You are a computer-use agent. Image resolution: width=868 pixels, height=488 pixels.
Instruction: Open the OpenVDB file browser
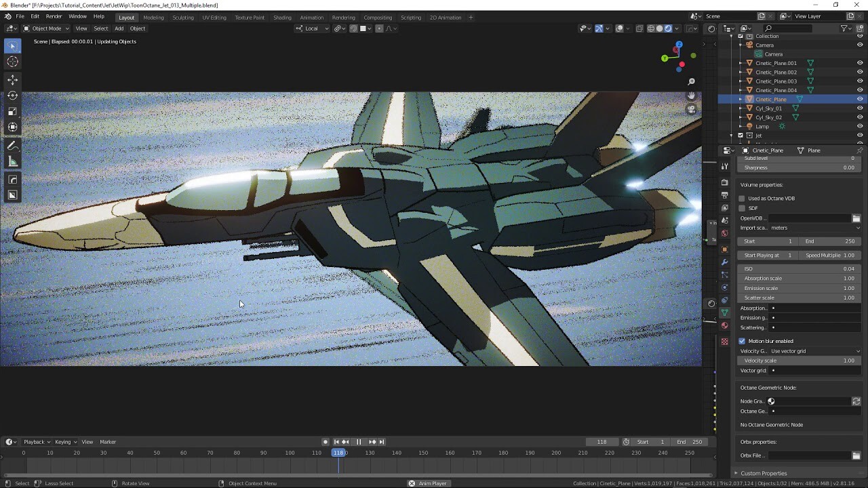coord(856,218)
